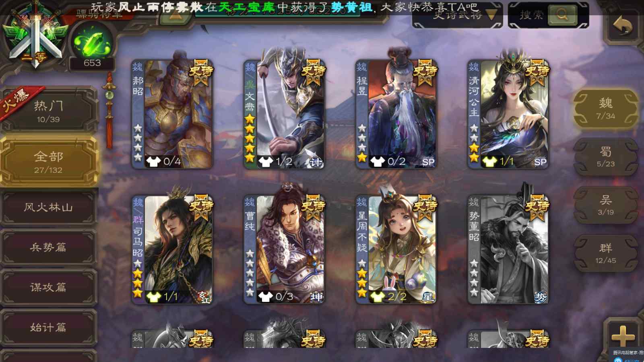Click the 0/4 skin count on 郝昭

point(172,162)
